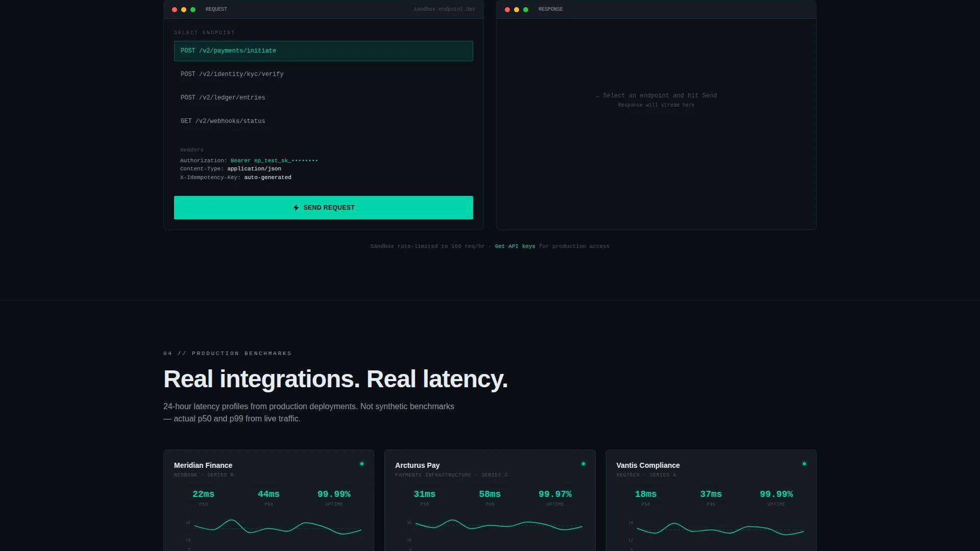Select POST /v2/identity/kyc/verify endpoint
The width and height of the screenshot is (980, 551).
[323, 74]
